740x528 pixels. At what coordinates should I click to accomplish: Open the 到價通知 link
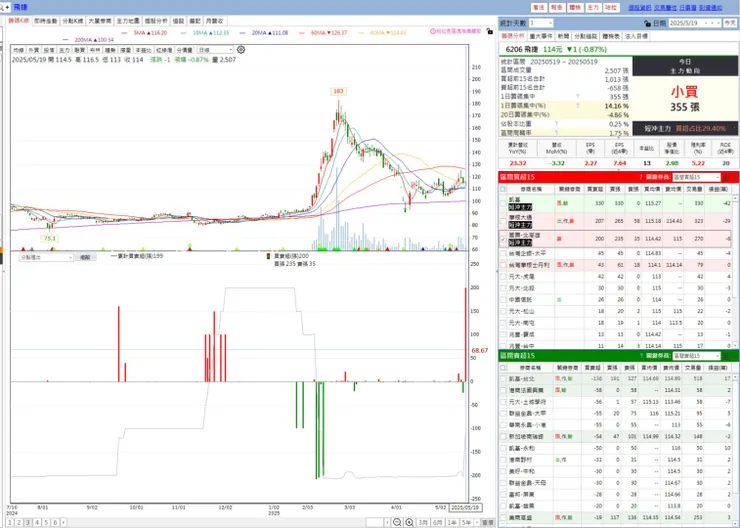(711, 8)
